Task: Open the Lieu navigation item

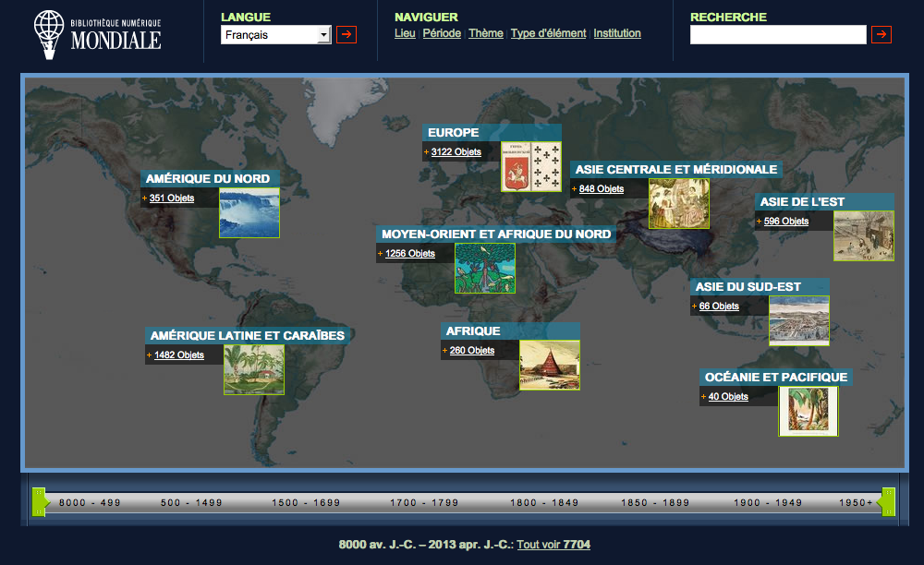Action: 405,33
